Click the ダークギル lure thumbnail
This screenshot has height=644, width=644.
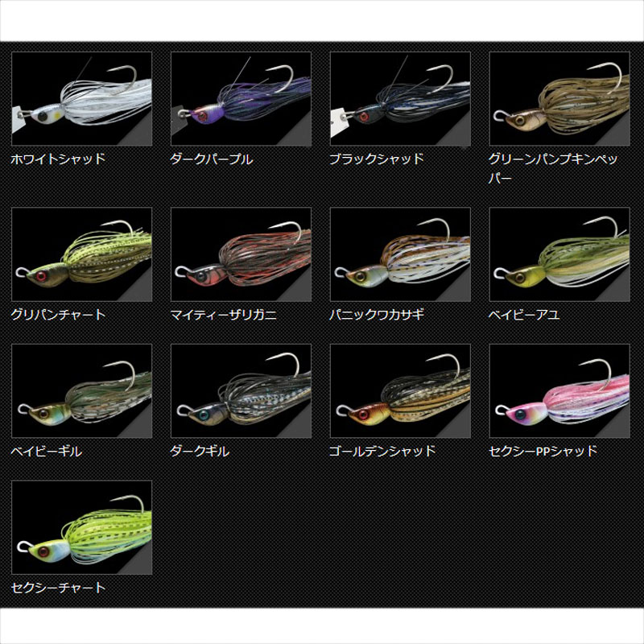pyautogui.click(x=241, y=391)
